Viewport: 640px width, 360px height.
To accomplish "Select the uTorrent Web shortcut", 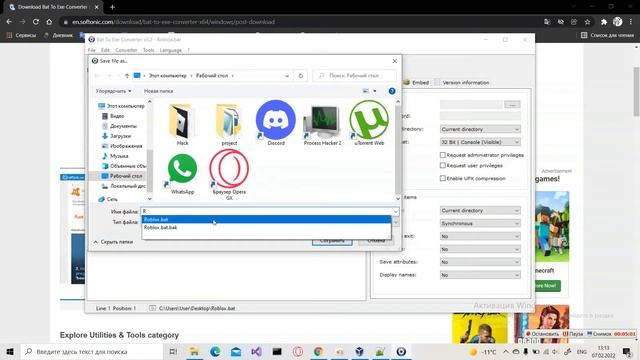I will tap(369, 123).
